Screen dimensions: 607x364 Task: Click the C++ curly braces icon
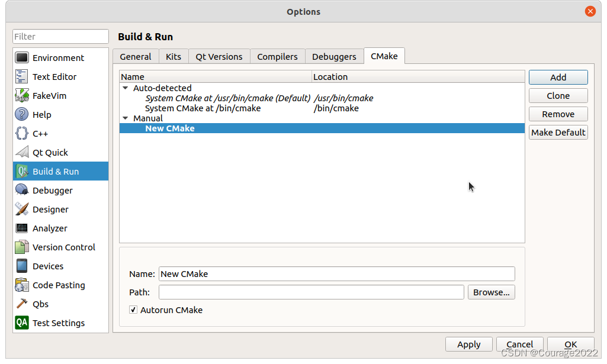coord(22,133)
